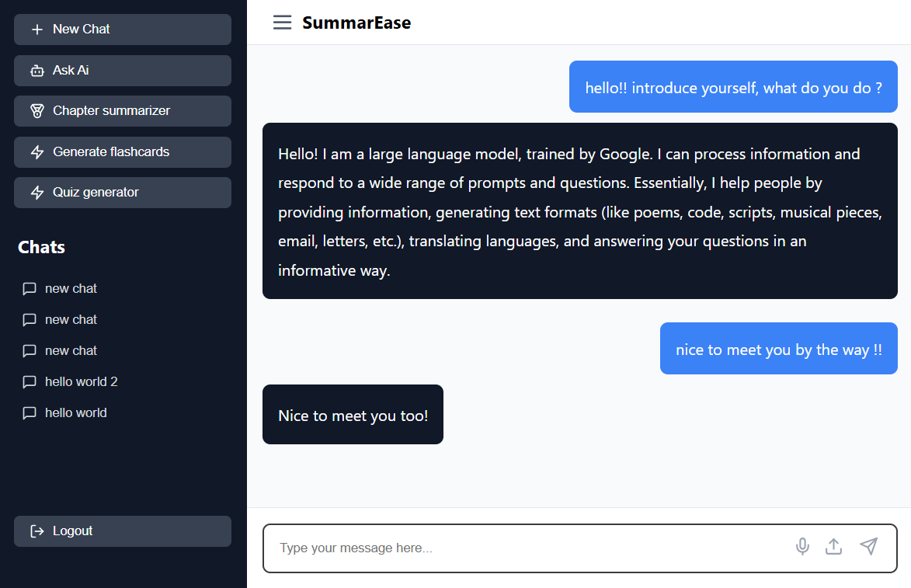Log out using the Logout button
The image size is (911, 588).
(x=123, y=531)
